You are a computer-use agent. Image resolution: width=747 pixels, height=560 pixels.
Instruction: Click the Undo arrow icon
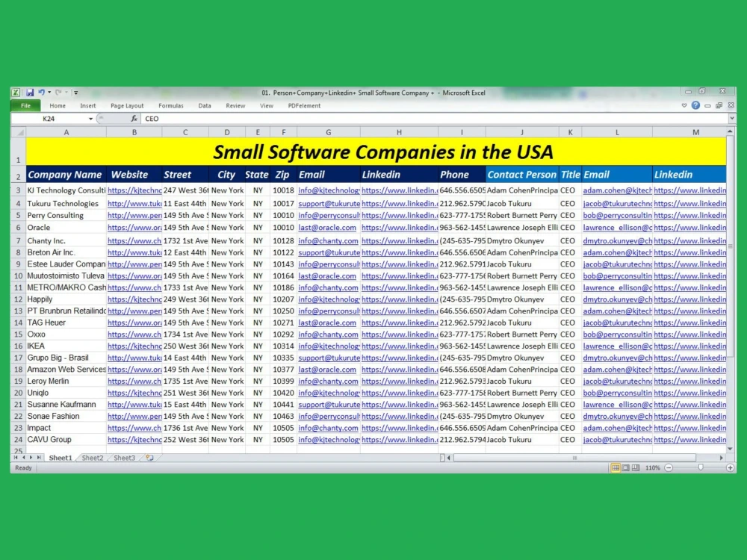point(41,93)
